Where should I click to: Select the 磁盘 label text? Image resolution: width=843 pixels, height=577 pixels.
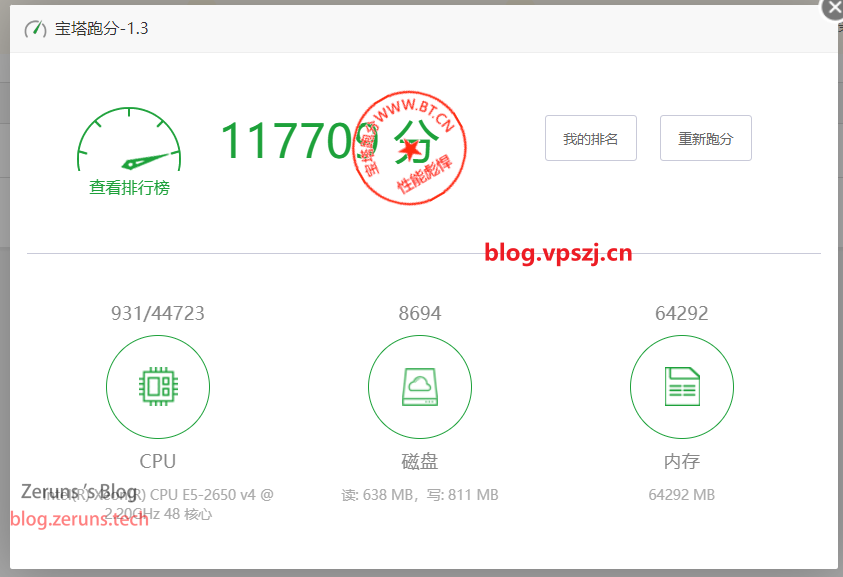tap(420, 461)
